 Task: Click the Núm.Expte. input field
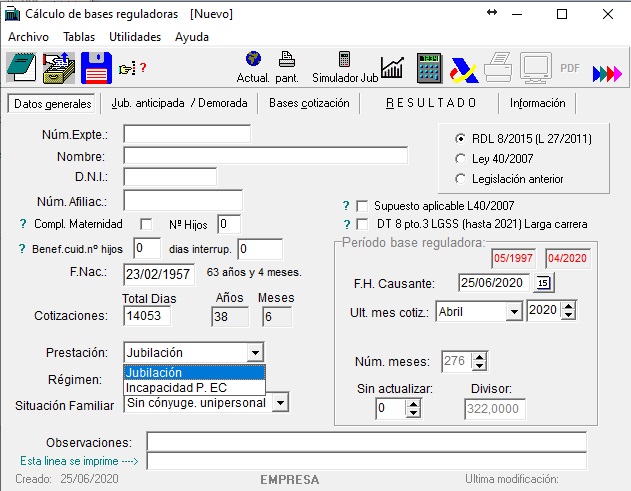(187, 134)
